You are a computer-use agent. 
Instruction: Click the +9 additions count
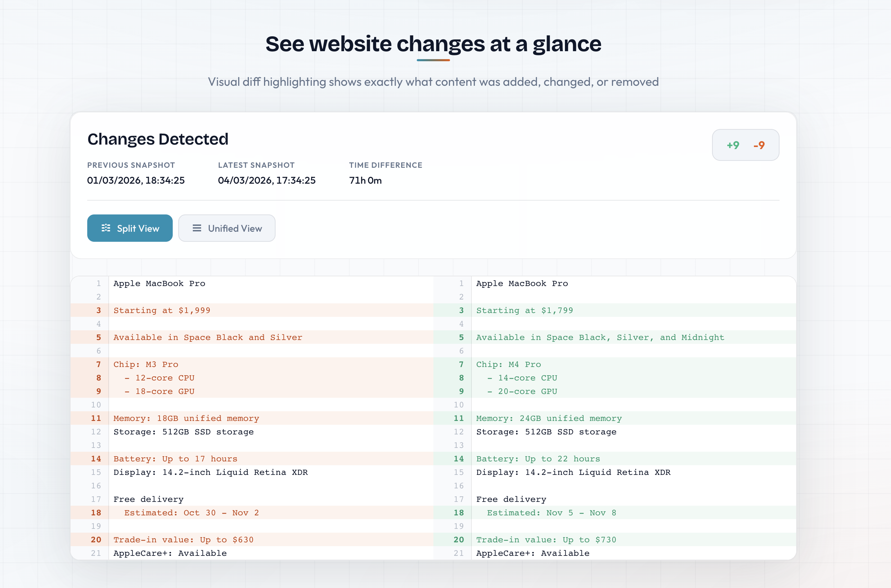point(733,145)
